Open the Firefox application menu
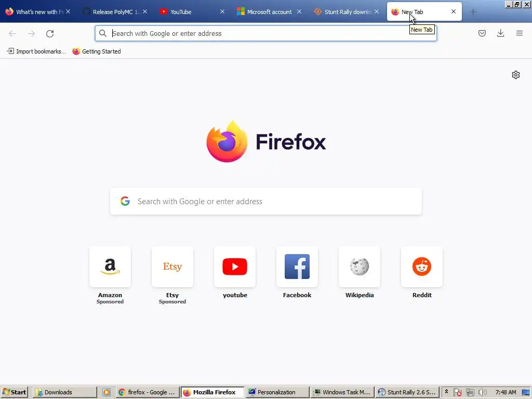 point(520,33)
